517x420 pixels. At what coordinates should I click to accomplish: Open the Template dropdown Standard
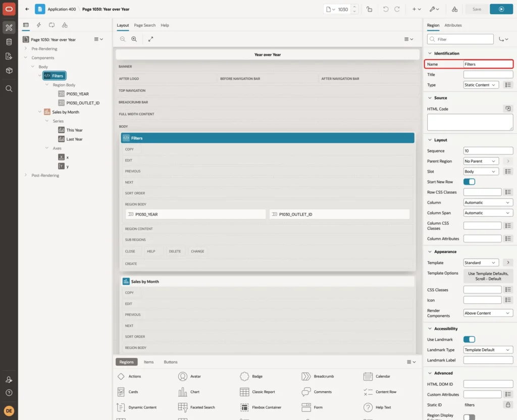481,262
